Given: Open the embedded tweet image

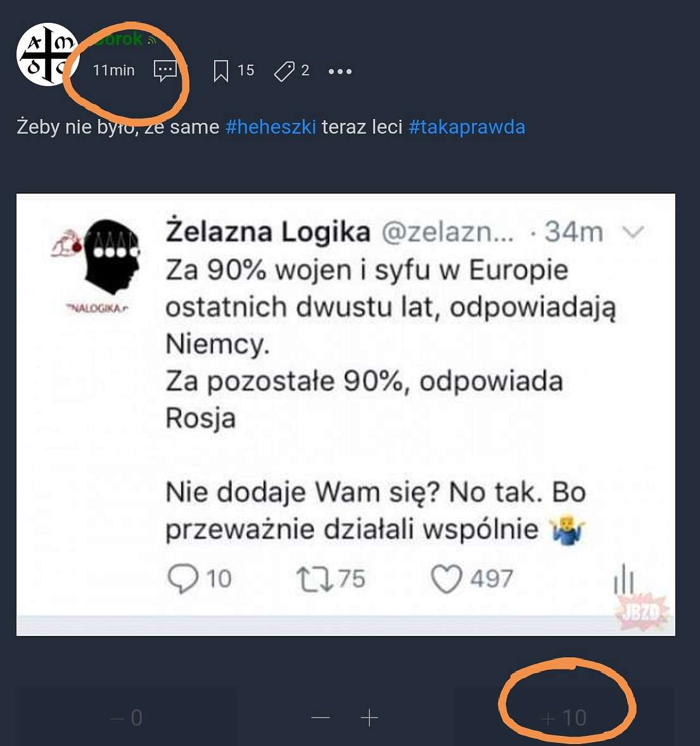Looking at the screenshot, I should click(345, 414).
